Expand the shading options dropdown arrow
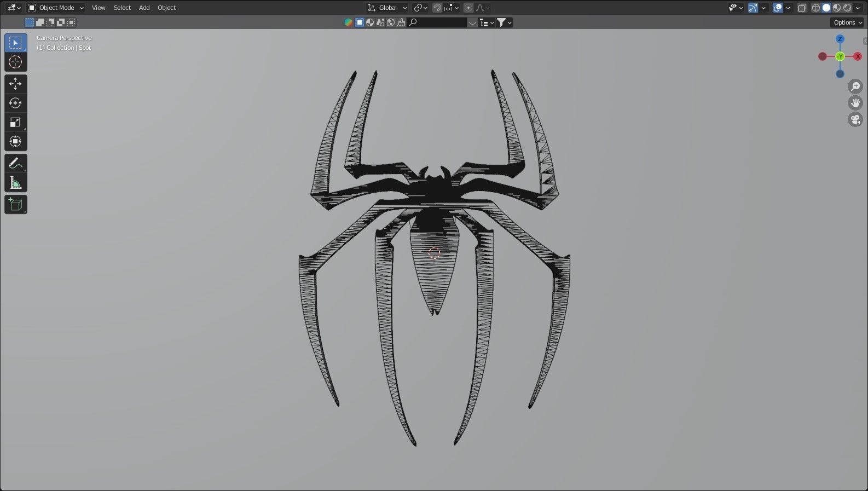The width and height of the screenshot is (868, 491). (x=858, y=8)
